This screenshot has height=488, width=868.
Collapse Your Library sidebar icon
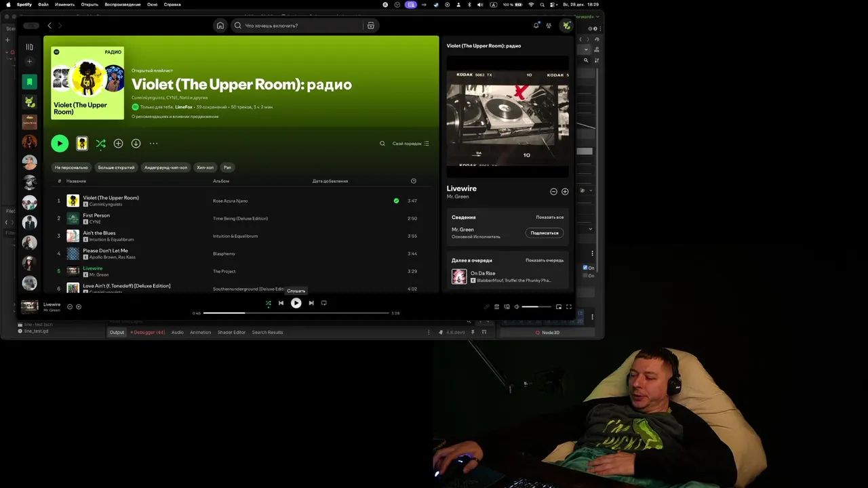click(29, 47)
